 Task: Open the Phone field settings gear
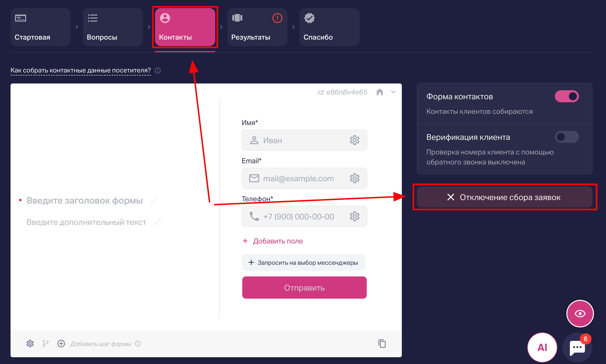pos(354,216)
